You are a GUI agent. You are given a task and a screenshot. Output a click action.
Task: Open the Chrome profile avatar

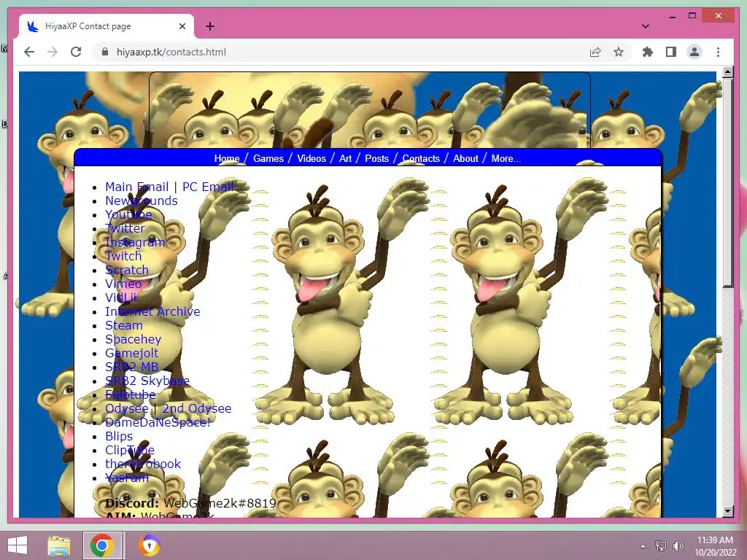point(694,52)
